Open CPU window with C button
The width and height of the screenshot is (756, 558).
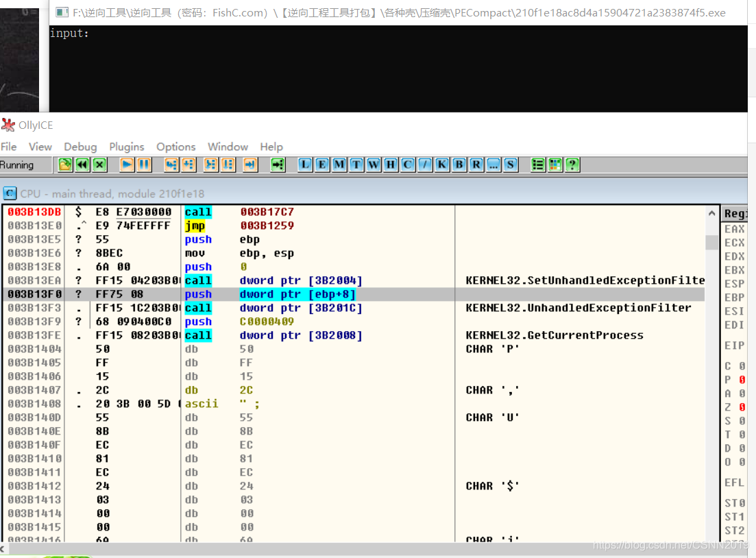(408, 165)
